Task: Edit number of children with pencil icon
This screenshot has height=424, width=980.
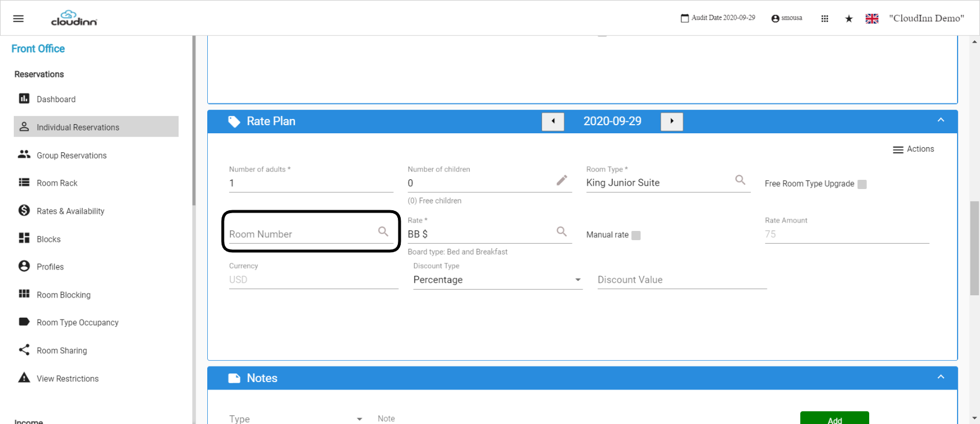Action: (x=562, y=180)
